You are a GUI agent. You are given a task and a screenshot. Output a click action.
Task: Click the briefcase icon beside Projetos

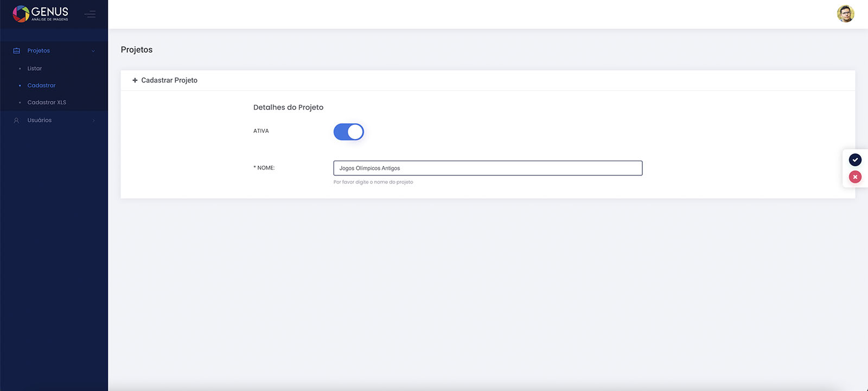click(16, 51)
